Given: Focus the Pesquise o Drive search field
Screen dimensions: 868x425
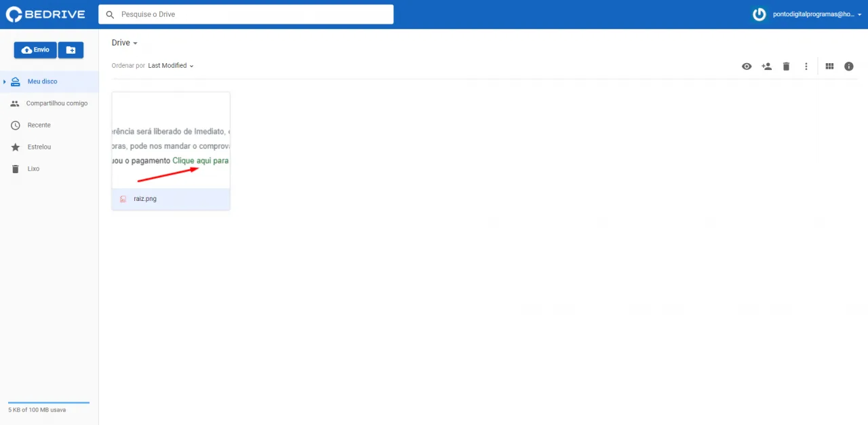Looking at the screenshot, I should (245, 14).
